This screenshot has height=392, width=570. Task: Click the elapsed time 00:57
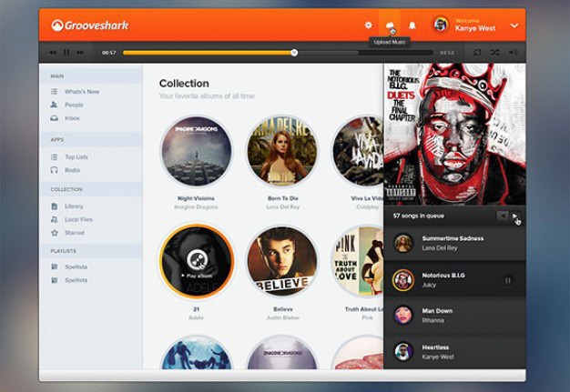(x=108, y=53)
